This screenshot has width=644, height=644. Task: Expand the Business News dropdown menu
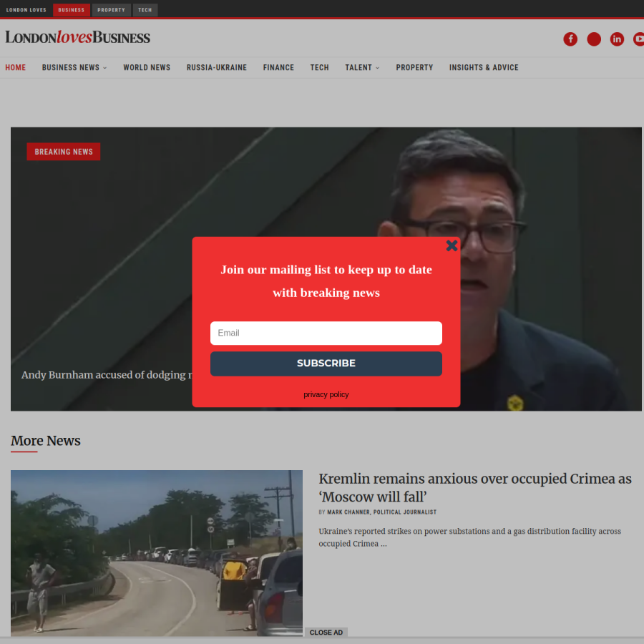pos(74,67)
